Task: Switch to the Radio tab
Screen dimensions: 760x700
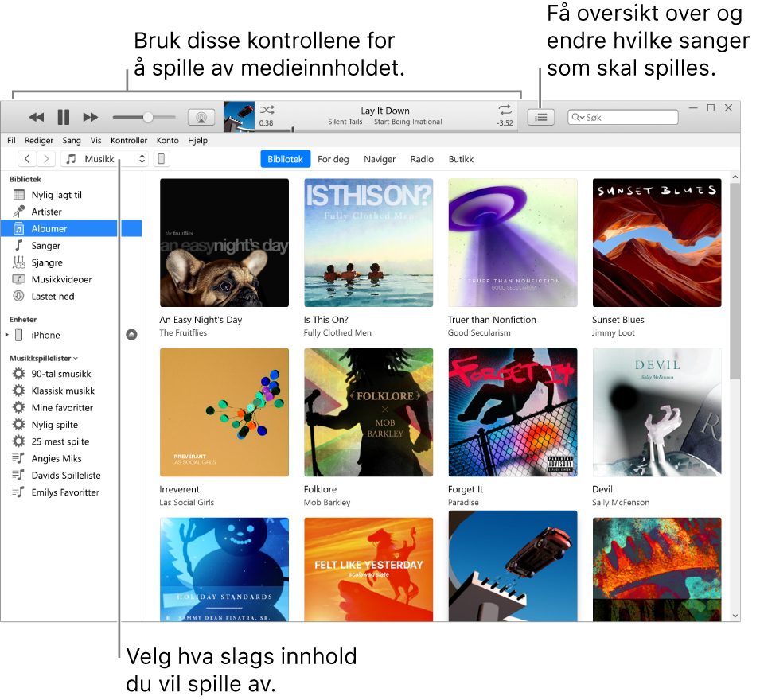Action: (422, 159)
